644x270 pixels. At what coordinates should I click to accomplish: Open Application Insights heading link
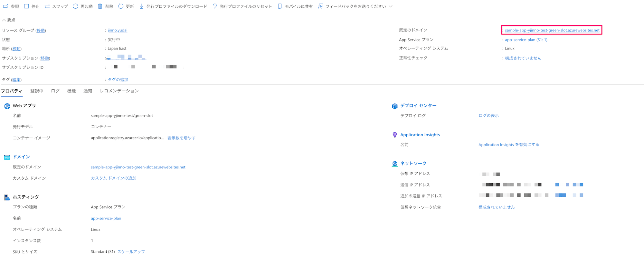point(420,135)
